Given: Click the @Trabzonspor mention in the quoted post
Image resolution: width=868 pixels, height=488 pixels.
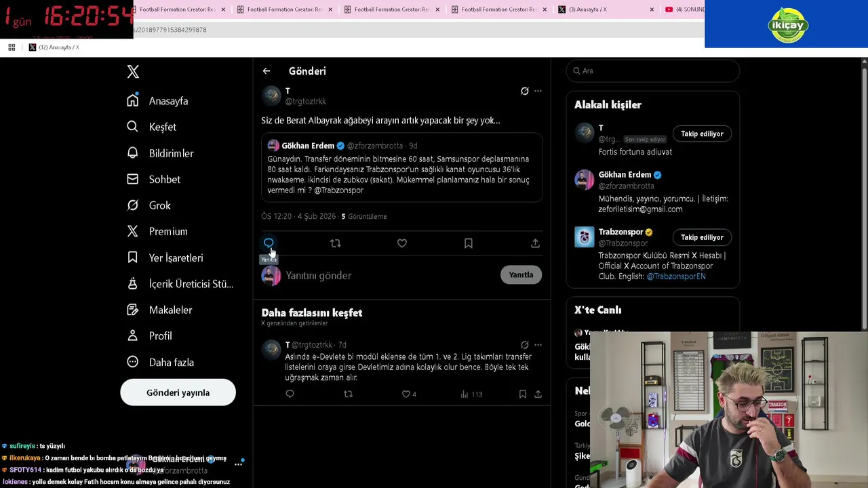Looking at the screenshot, I should [x=338, y=190].
